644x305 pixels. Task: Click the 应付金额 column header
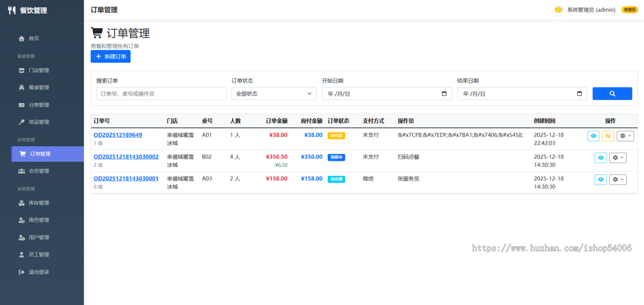coord(312,121)
